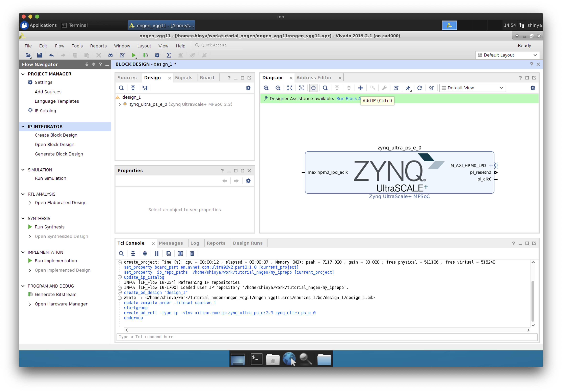The height and width of the screenshot is (392, 562).
Task: Open the Default View dropdown
Action: 472,88
